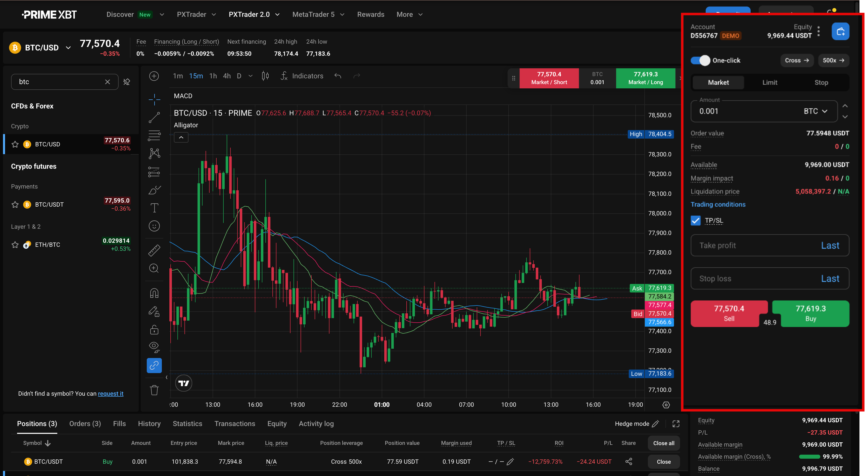Open the emoji icons tool
This screenshot has width=868, height=476.
click(154, 226)
